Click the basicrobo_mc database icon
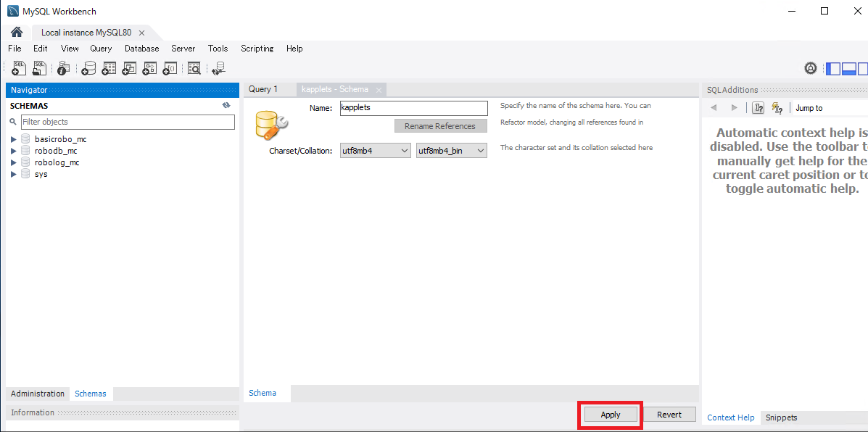 pos(25,139)
